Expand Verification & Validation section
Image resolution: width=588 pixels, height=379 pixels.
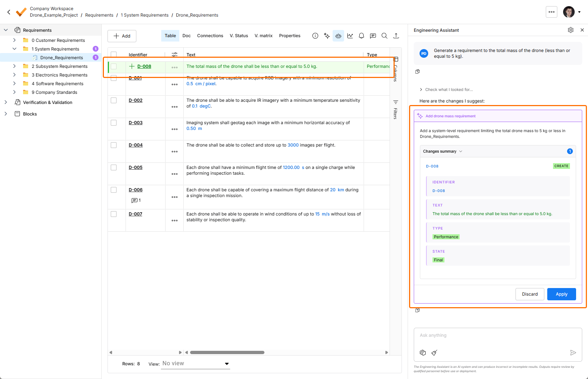(6, 102)
